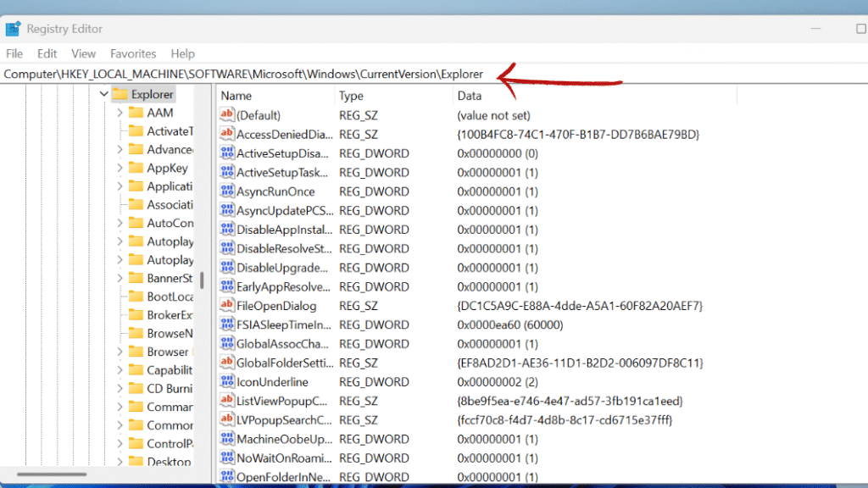Collapse the Explorer key in the tree

click(x=103, y=94)
